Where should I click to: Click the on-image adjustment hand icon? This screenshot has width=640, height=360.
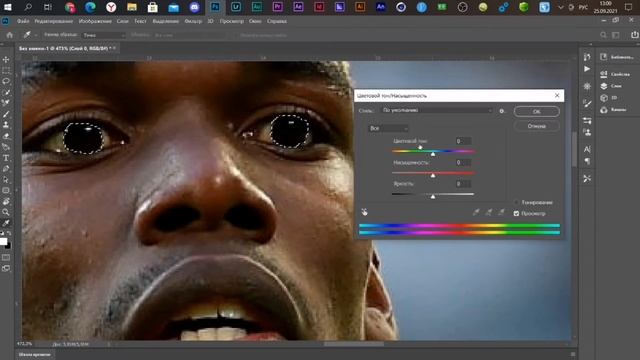tap(364, 212)
